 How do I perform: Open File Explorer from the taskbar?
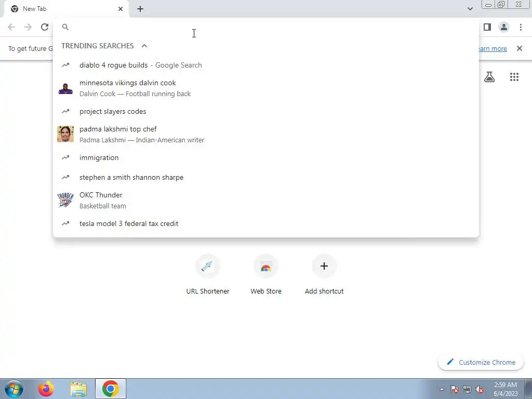78,389
